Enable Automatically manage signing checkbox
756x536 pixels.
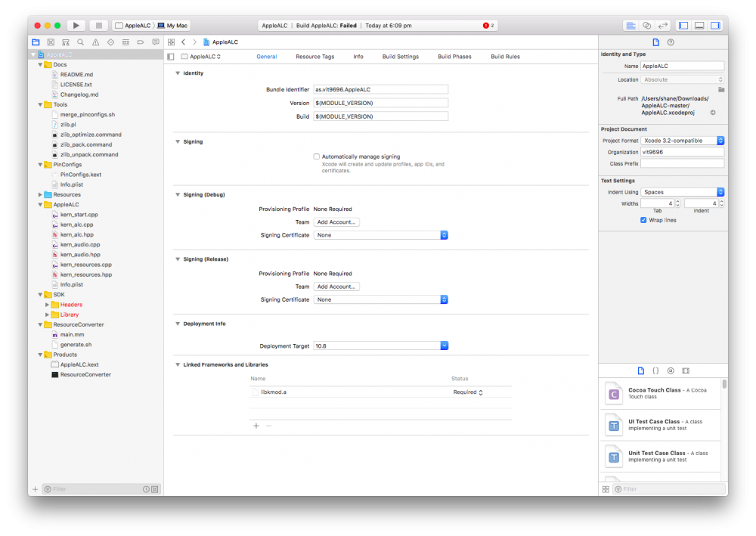click(316, 156)
